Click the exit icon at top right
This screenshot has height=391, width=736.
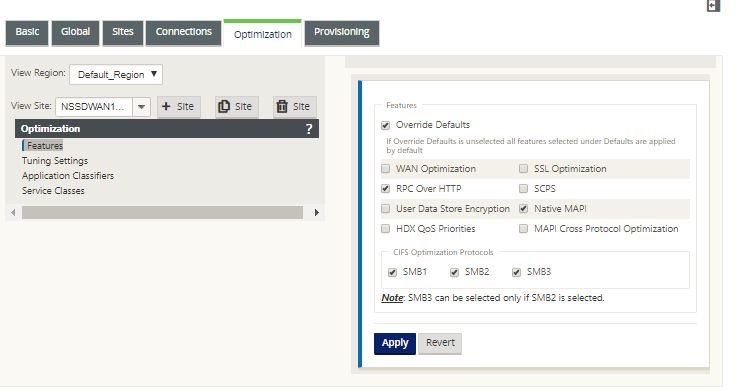pyautogui.click(x=713, y=6)
